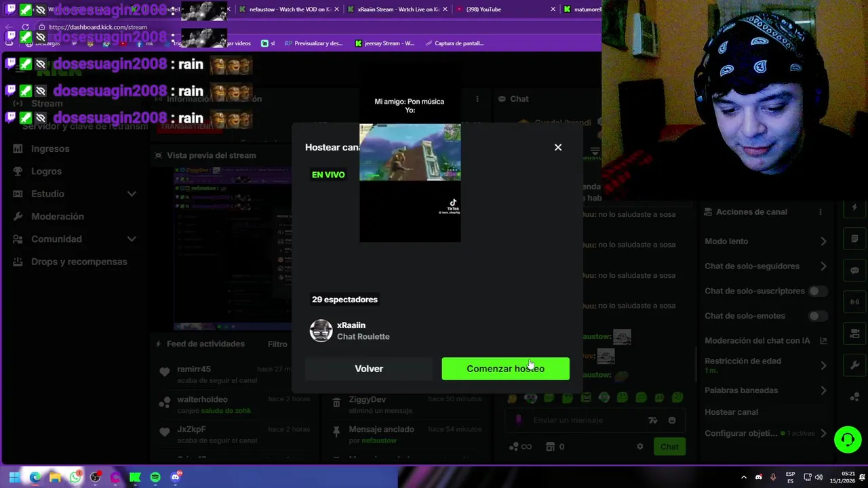Image resolution: width=868 pixels, height=488 pixels.
Task: Toggle Chat de solo-emotes switch
Action: point(818,316)
